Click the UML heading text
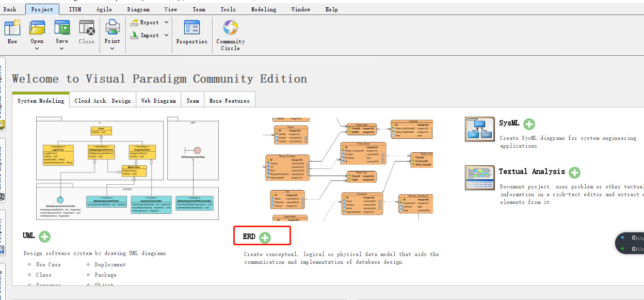Screen dimensions: 644x300 coord(29,236)
